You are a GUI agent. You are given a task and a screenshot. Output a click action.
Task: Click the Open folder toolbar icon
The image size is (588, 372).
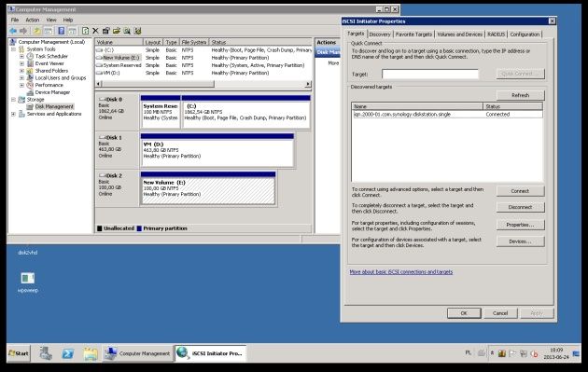(x=117, y=31)
